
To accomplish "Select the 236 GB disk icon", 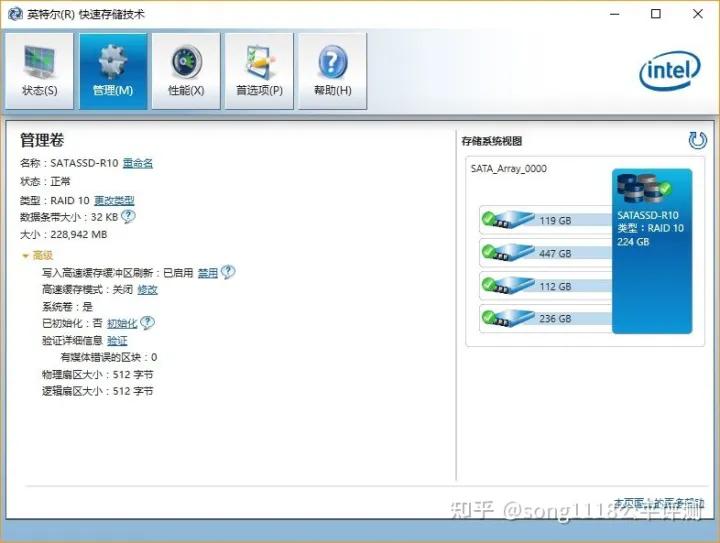I will click(507, 318).
